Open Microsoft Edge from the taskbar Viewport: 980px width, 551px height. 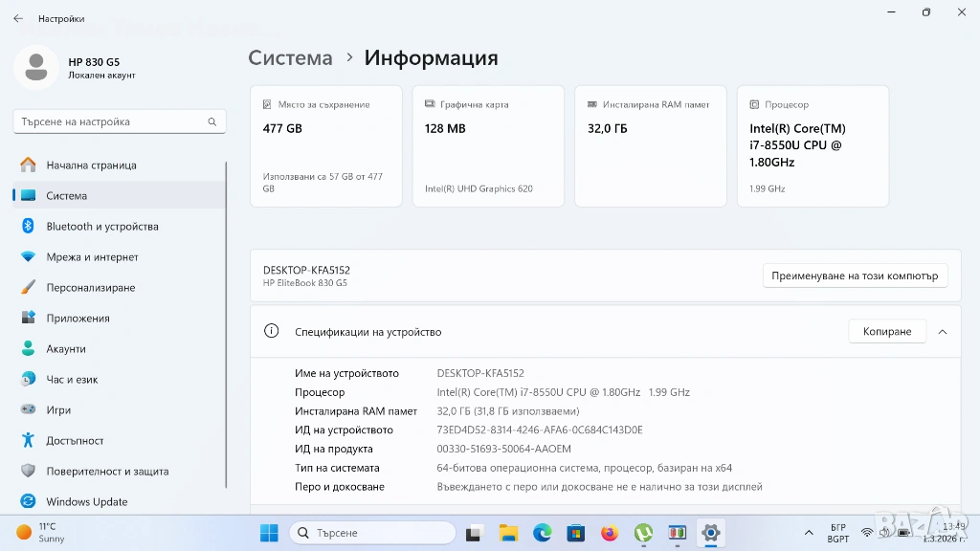pyautogui.click(x=542, y=533)
